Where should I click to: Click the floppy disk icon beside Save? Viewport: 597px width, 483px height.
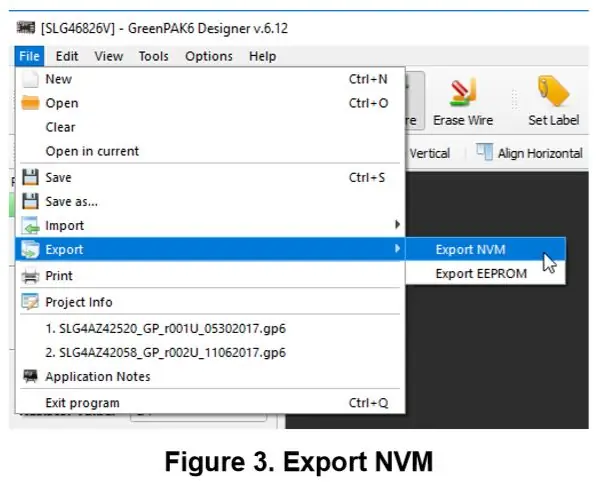[30, 177]
